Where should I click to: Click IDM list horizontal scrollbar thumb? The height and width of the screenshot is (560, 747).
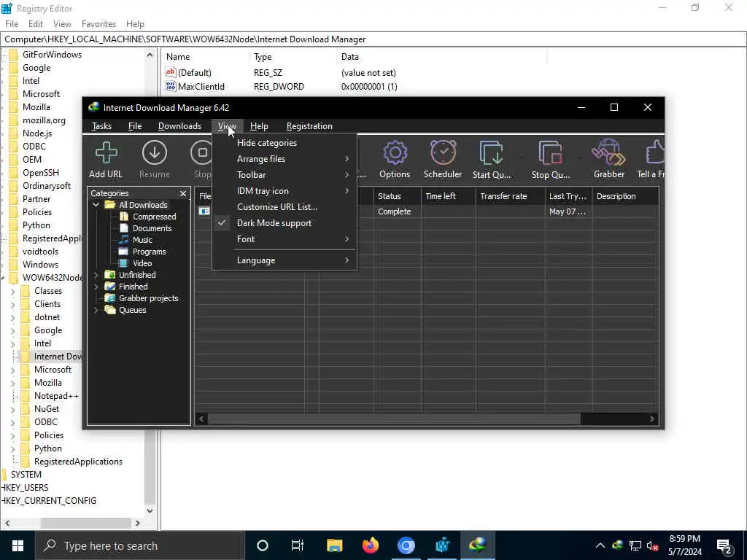pyautogui.click(x=394, y=419)
